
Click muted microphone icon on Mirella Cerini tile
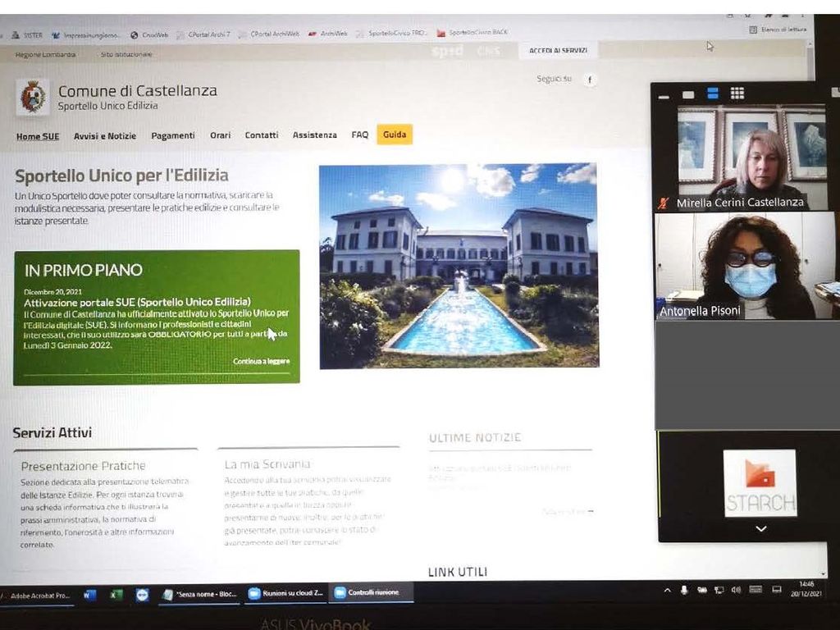pyautogui.click(x=664, y=203)
